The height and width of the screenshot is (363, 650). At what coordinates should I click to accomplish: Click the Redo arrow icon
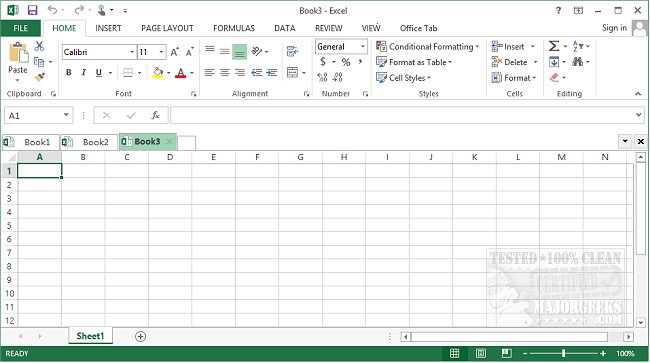point(79,10)
